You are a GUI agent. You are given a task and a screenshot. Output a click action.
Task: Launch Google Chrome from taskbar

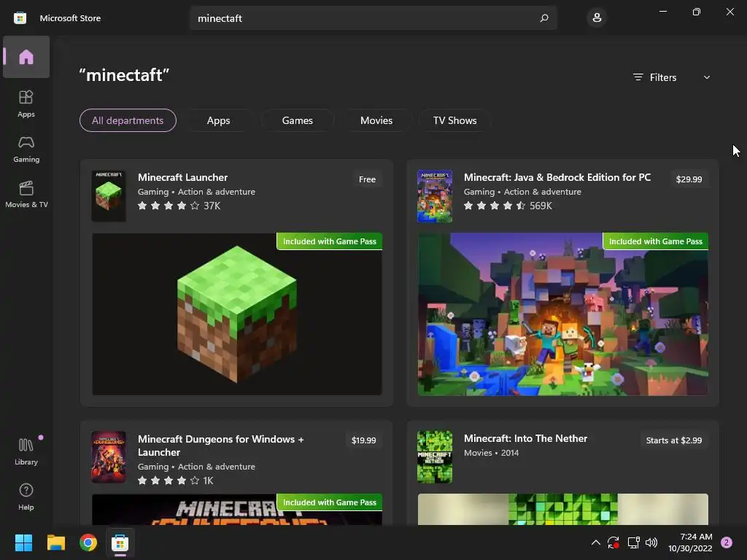[x=88, y=542]
